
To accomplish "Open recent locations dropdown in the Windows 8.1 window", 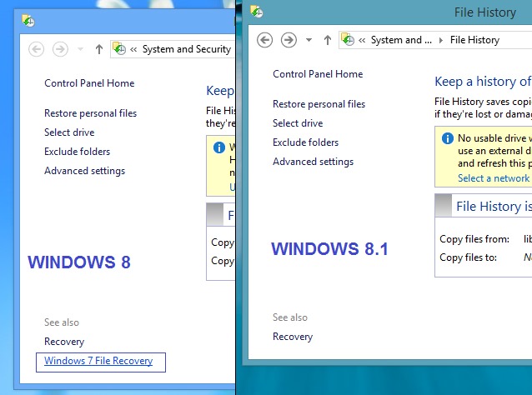I will click(309, 40).
